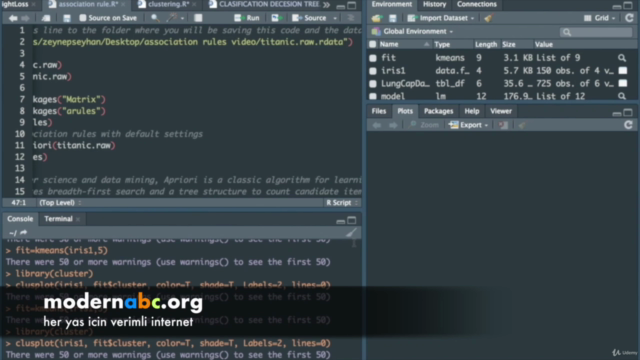Inspect fit object with magnifier icon
The image size is (640, 360).
point(622,58)
